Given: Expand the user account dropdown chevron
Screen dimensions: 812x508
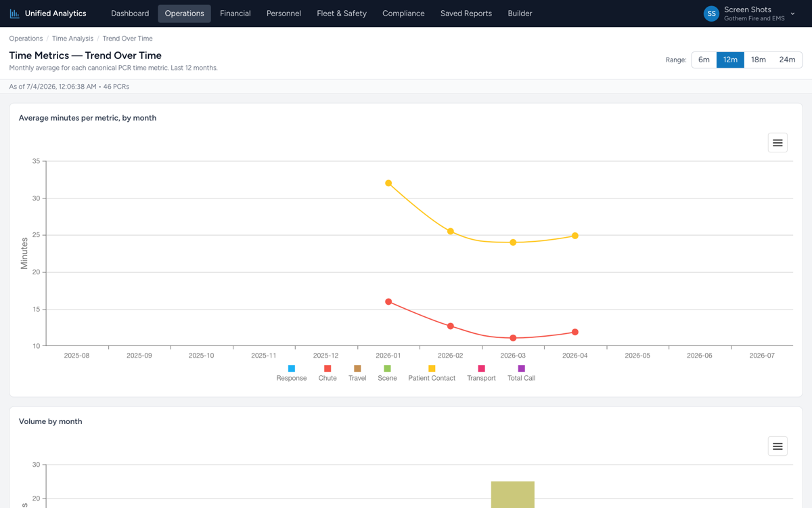Looking at the screenshot, I should pos(792,14).
